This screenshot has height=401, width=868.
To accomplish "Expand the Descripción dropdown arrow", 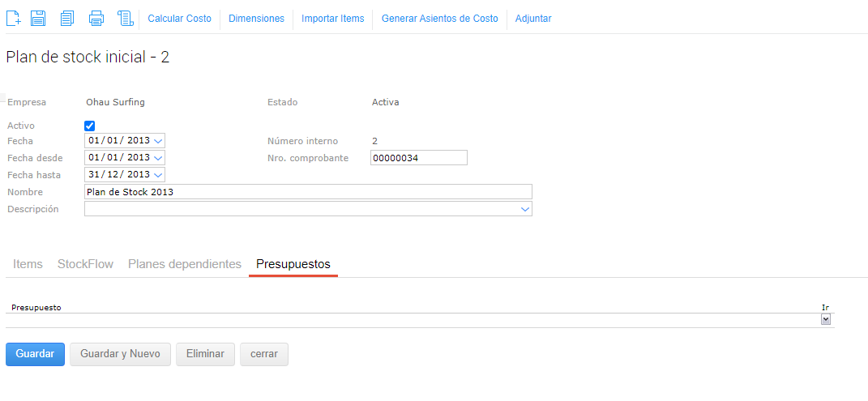I will tap(525, 209).
